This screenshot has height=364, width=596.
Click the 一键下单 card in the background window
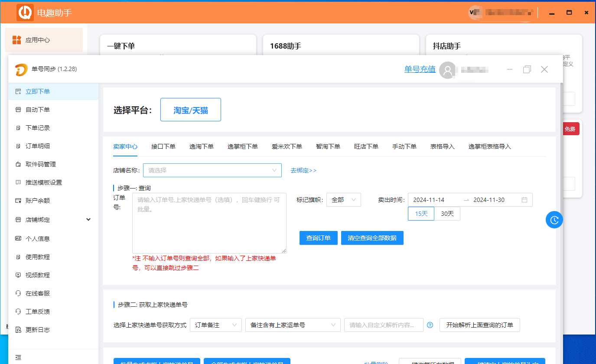(178, 45)
